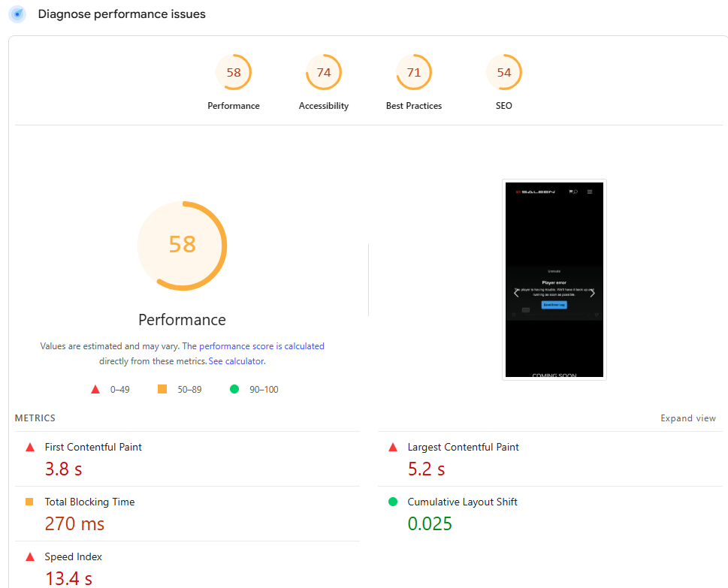The image size is (728, 588).
Task: Click the orange square 50–89 legend icon
Action: pos(162,389)
